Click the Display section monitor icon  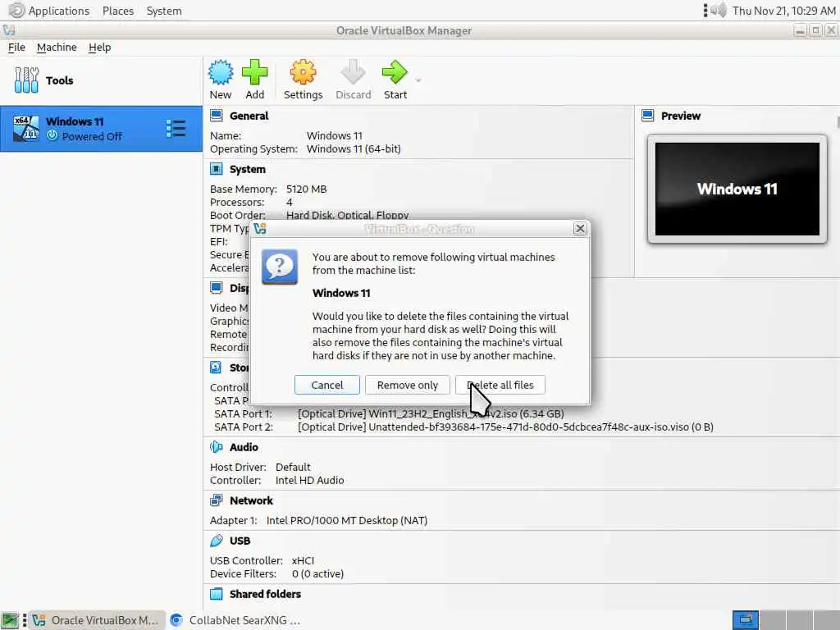coord(216,288)
